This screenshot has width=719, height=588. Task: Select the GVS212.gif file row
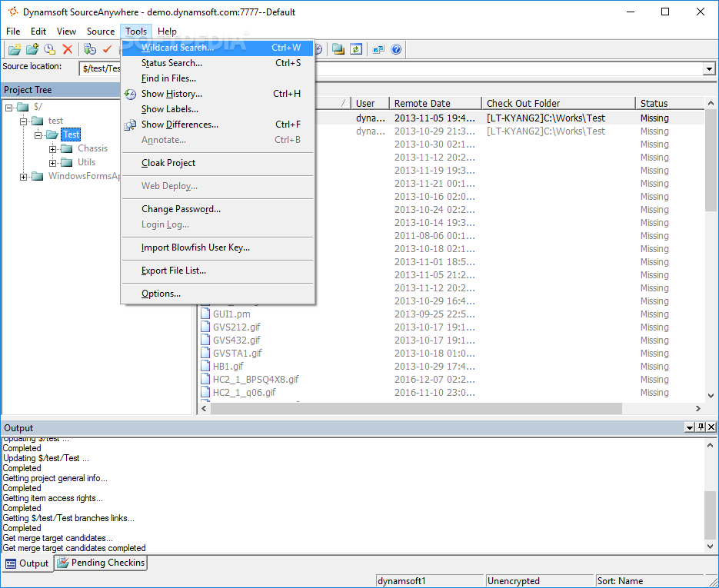pyautogui.click(x=451, y=327)
